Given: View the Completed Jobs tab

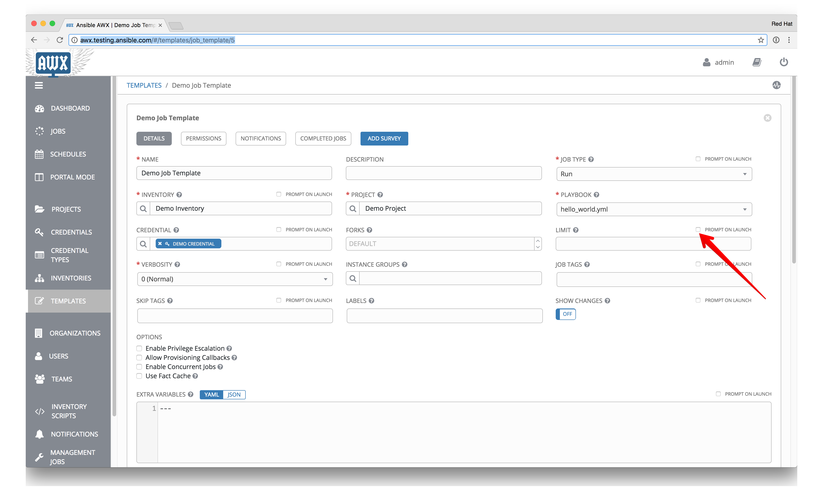Looking at the screenshot, I should click(323, 138).
